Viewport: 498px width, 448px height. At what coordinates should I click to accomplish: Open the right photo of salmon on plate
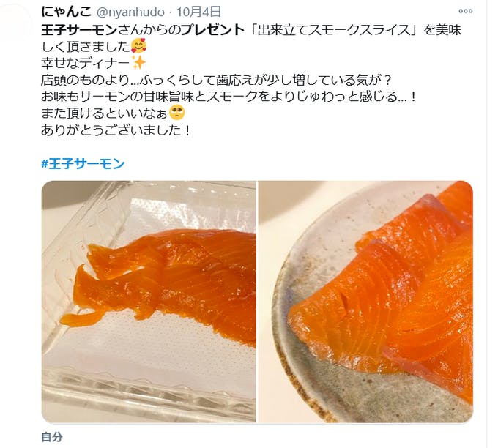366,302
